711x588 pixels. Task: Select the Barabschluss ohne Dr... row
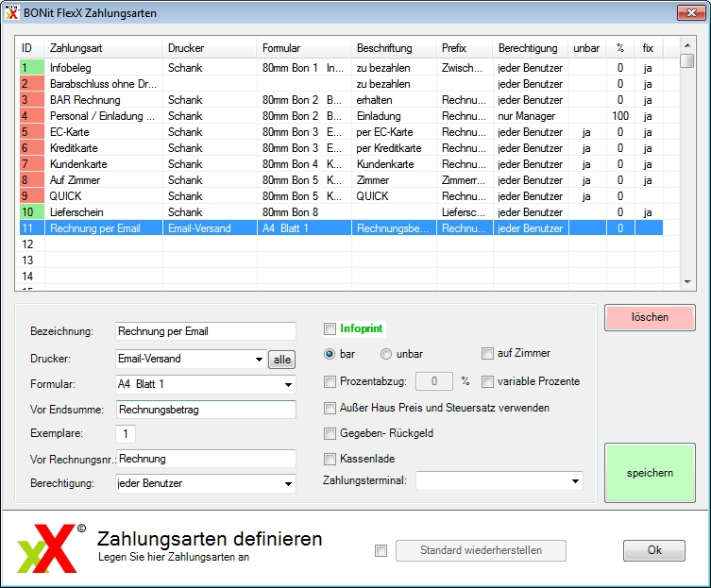point(341,84)
